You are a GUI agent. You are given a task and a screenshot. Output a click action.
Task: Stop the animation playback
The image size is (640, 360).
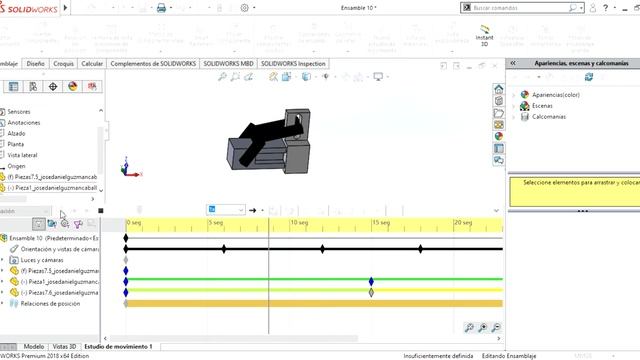click(x=100, y=211)
